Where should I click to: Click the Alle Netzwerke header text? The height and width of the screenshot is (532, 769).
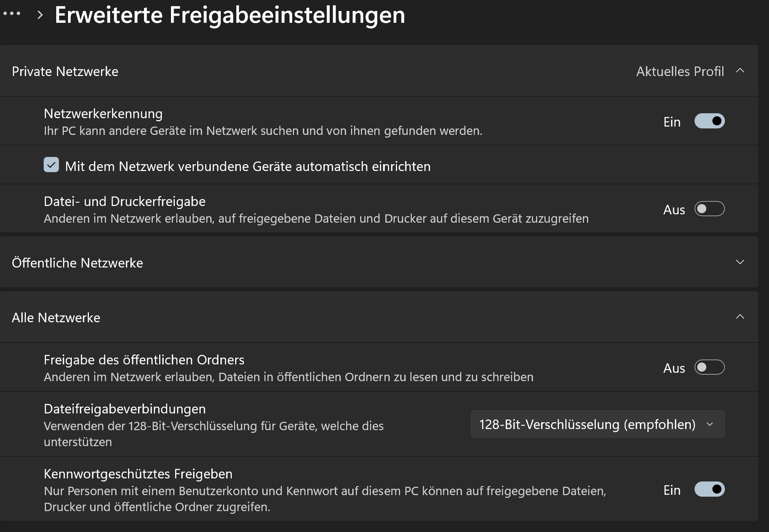56,317
